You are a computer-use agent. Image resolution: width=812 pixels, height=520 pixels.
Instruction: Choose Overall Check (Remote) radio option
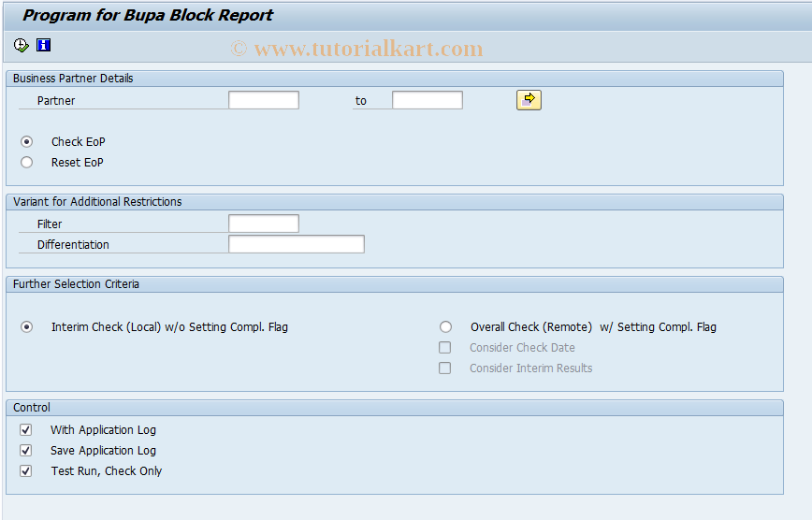(x=445, y=327)
